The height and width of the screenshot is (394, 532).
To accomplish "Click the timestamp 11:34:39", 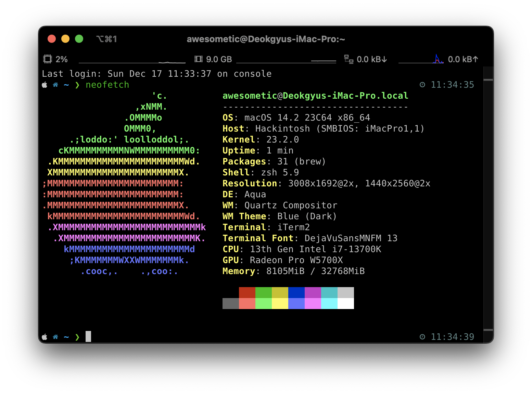I will pos(453,337).
